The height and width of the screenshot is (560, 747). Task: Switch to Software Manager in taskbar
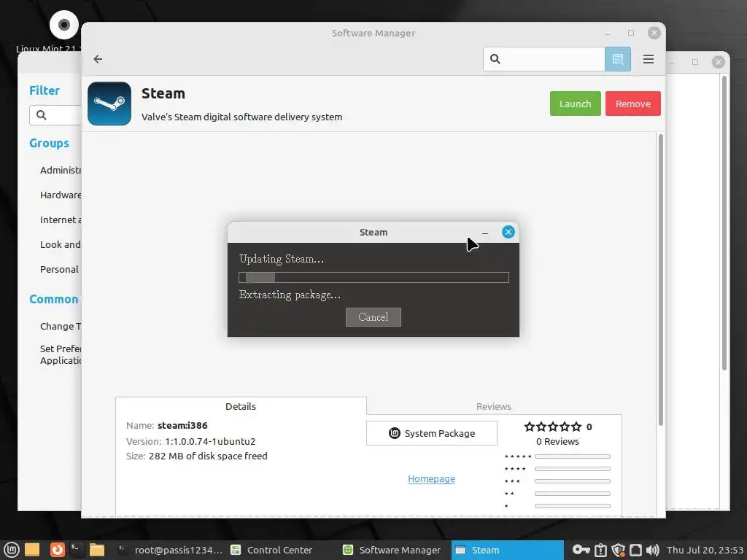(x=392, y=550)
